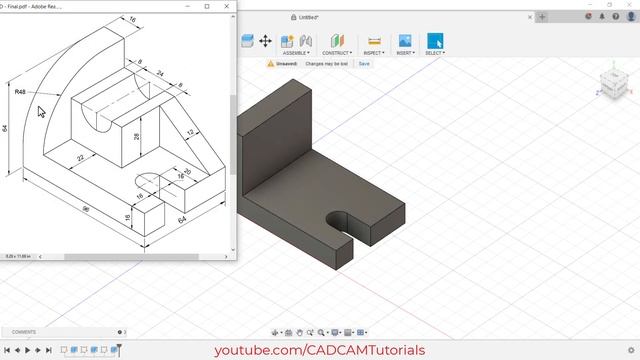Click PDF scroll-up arrow
640x360 pixels.
tap(233, 17)
